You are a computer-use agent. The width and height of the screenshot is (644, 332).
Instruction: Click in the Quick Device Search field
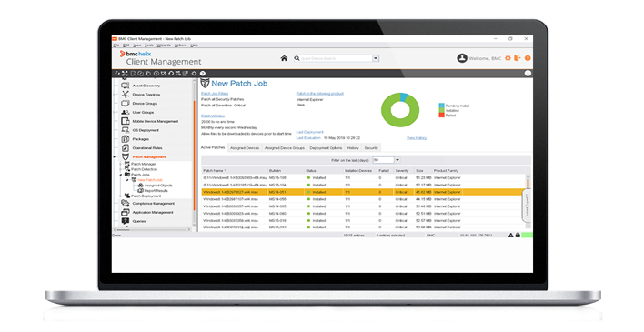pos(336,58)
